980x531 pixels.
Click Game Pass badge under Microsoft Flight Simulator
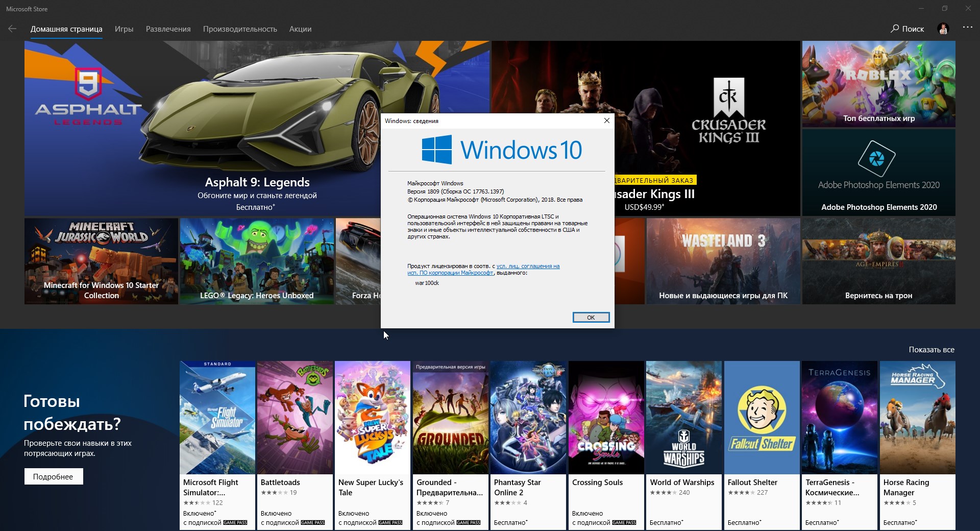235,523
